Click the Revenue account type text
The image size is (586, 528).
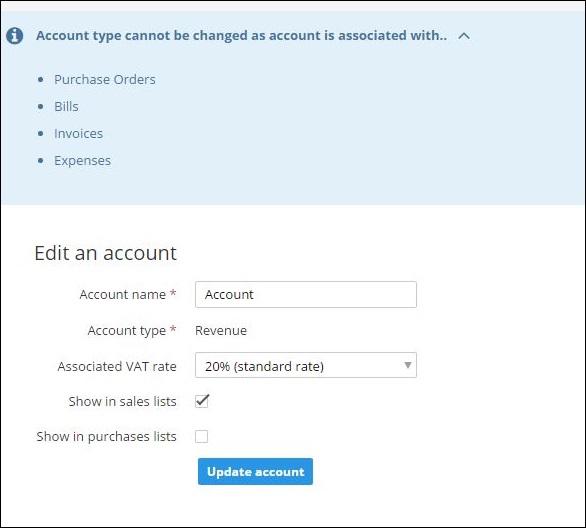pos(221,330)
